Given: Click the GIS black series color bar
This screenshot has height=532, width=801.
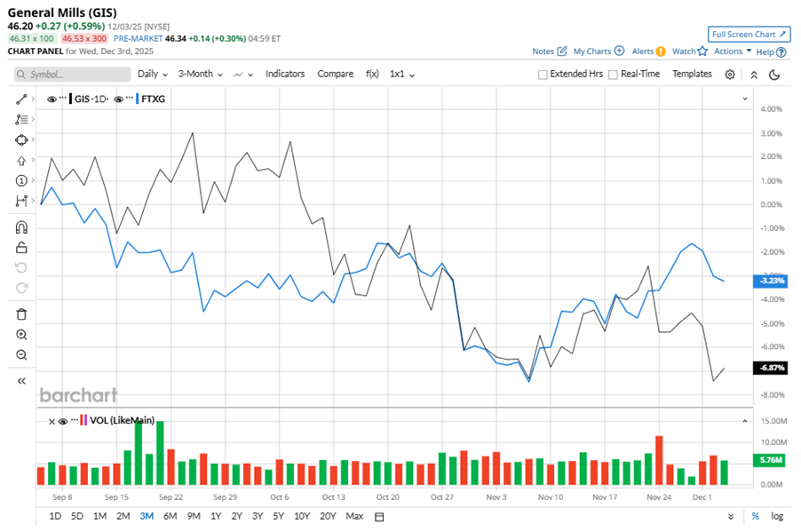Looking at the screenshot, I should pyautogui.click(x=70, y=99).
